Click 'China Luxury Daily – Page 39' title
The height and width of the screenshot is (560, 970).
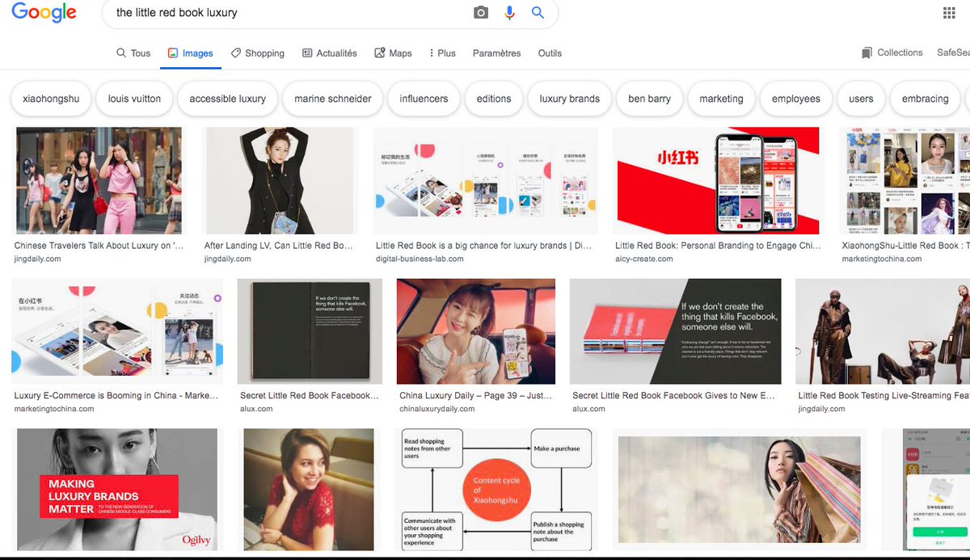coord(476,396)
